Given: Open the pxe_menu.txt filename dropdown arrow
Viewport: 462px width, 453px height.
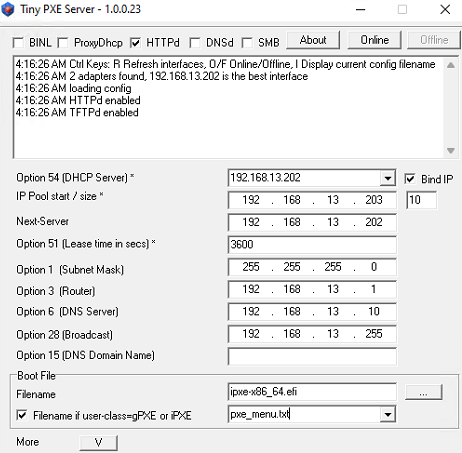Looking at the screenshot, I should (388, 415).
